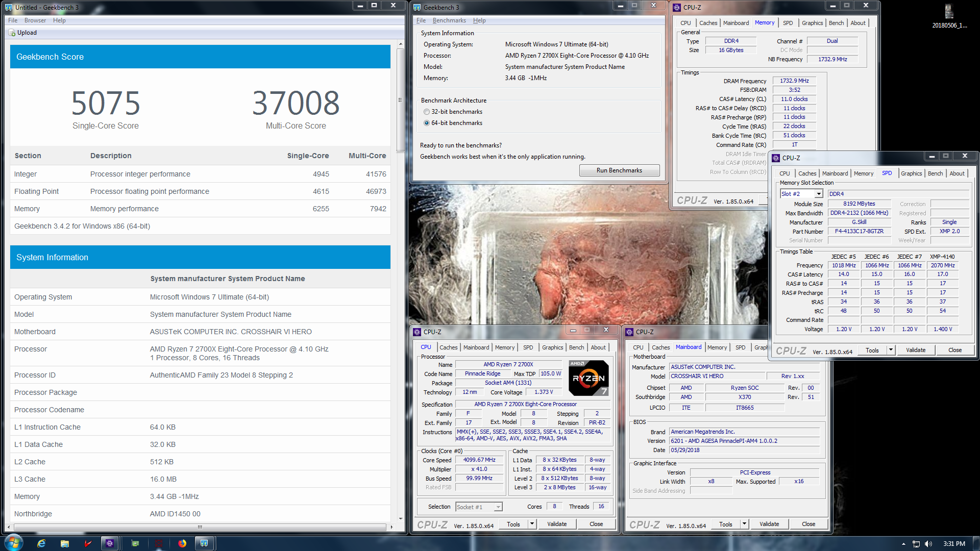Open File menu in Untitled Geekbench window
Image resolution: width=980 pixels, height=551 pixels.
13,20
